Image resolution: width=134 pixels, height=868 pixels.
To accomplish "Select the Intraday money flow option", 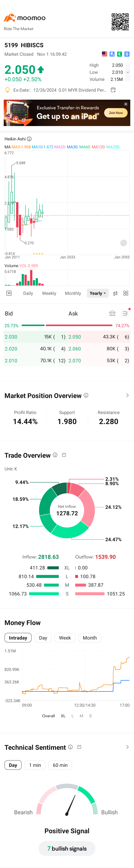I will pyautogui.click(x=18, y=638).
